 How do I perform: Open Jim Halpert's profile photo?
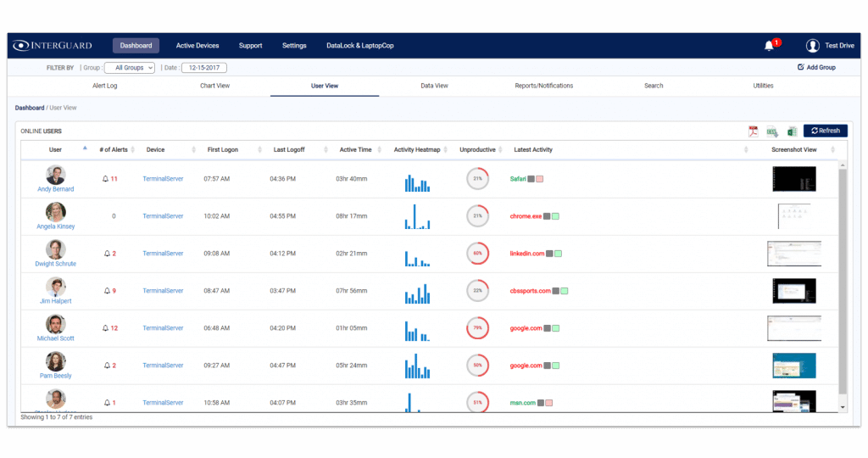(55, 287)
